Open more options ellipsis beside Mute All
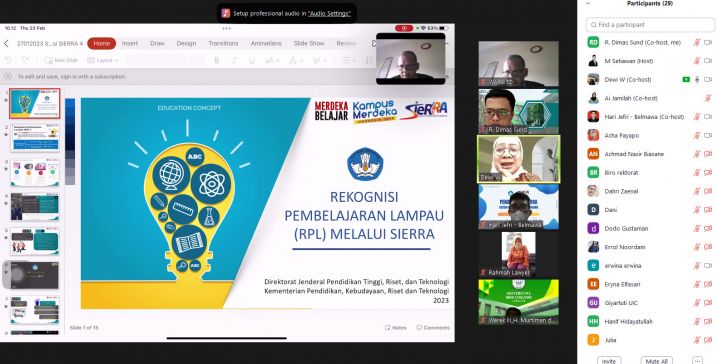The image size is (718, 364). click(x=697, y=360)
